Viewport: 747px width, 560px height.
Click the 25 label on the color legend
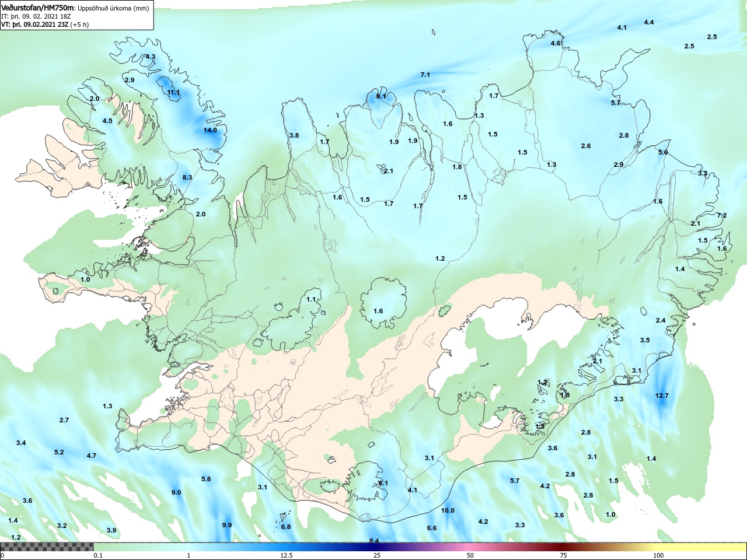tap(378, 555)
